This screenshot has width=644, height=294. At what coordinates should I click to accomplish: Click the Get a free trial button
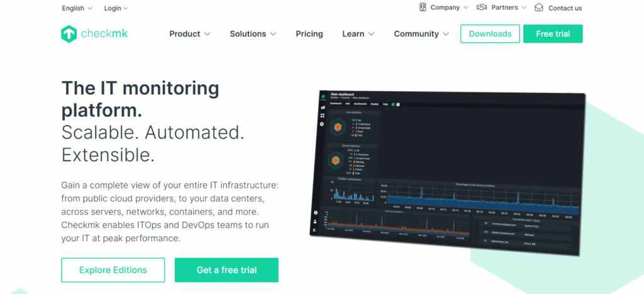pos(226,270)
